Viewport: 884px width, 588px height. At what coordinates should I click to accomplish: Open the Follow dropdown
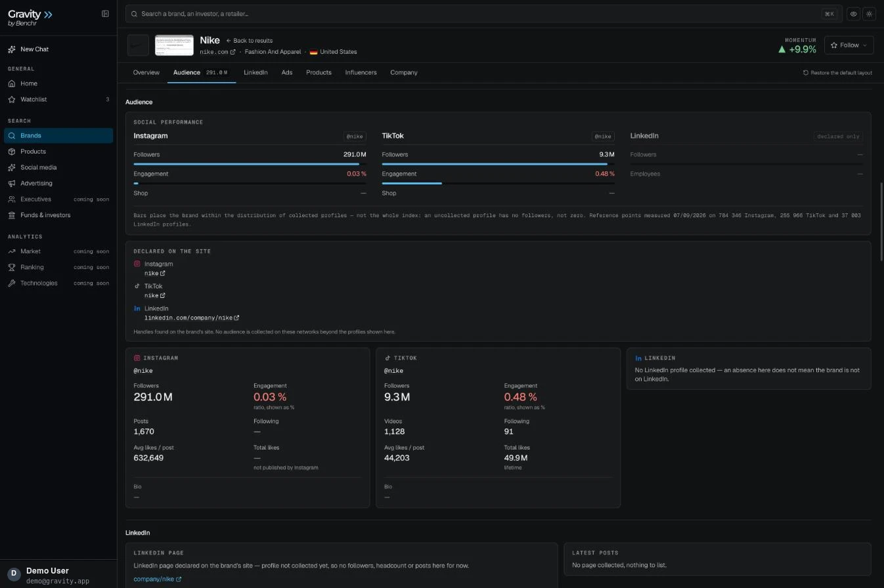[x=849, y=45]
